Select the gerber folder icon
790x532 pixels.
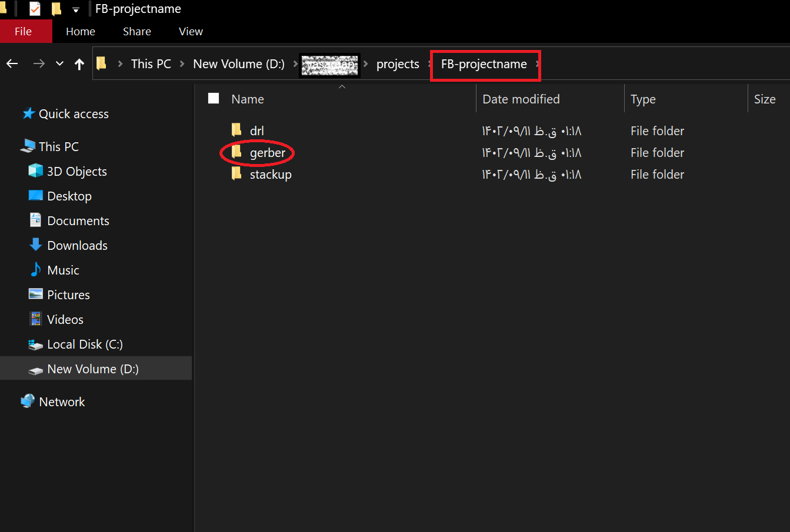(237, 153)
